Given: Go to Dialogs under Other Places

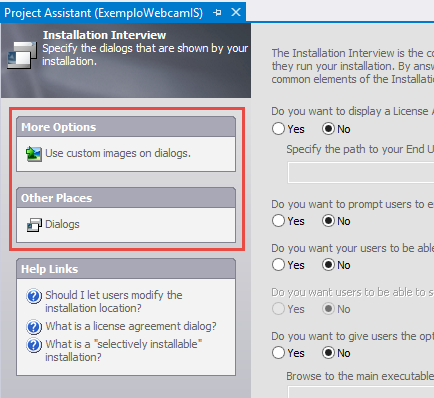Looking at the screenshot, I should coord(62,224).
